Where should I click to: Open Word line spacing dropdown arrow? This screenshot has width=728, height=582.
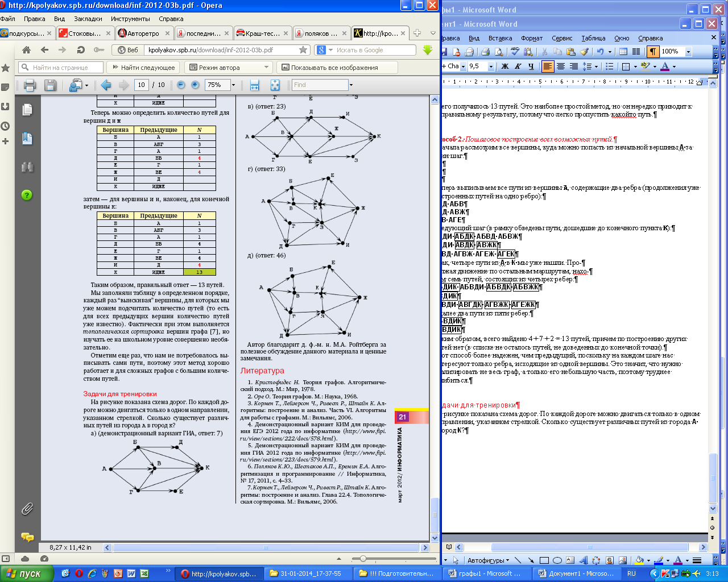596,66
